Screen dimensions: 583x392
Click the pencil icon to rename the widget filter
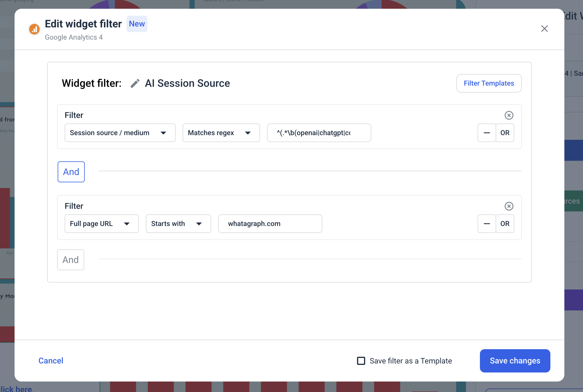point(135,83)
